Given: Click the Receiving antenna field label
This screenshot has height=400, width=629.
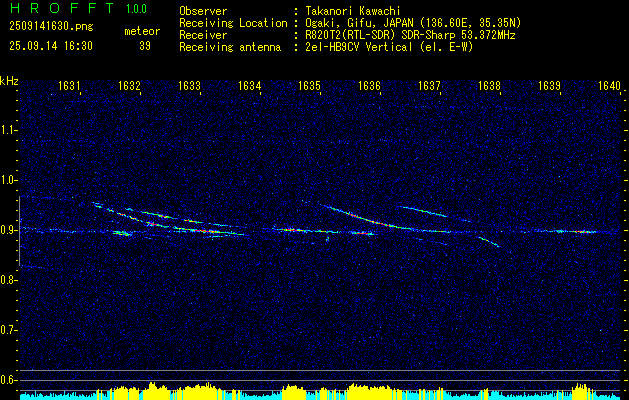Looking at the screenshot, I should tap(230, 47).
